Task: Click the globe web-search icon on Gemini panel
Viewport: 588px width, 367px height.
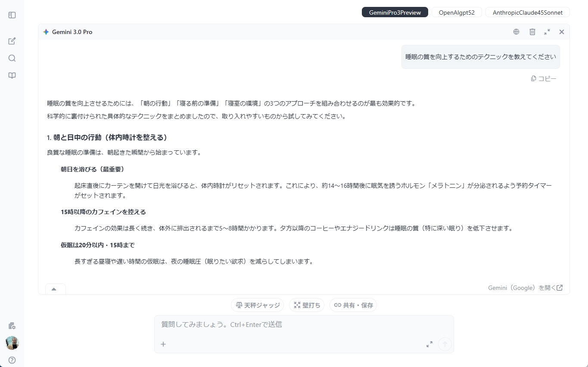Action: 516,31
